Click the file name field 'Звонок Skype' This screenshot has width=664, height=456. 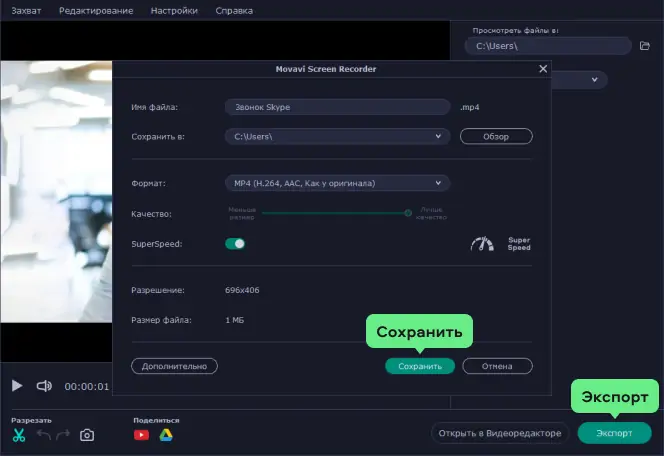[x=338, y=107]
